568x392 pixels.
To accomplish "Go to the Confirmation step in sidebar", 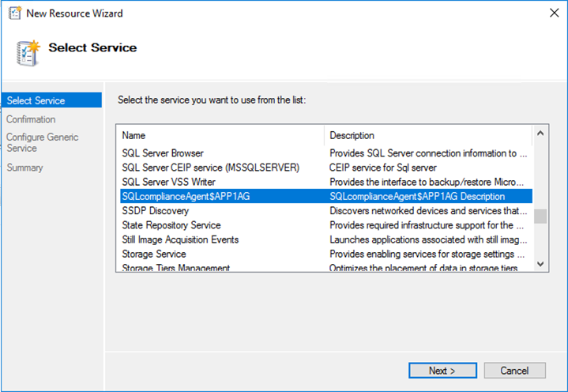I will coord(31,119).
